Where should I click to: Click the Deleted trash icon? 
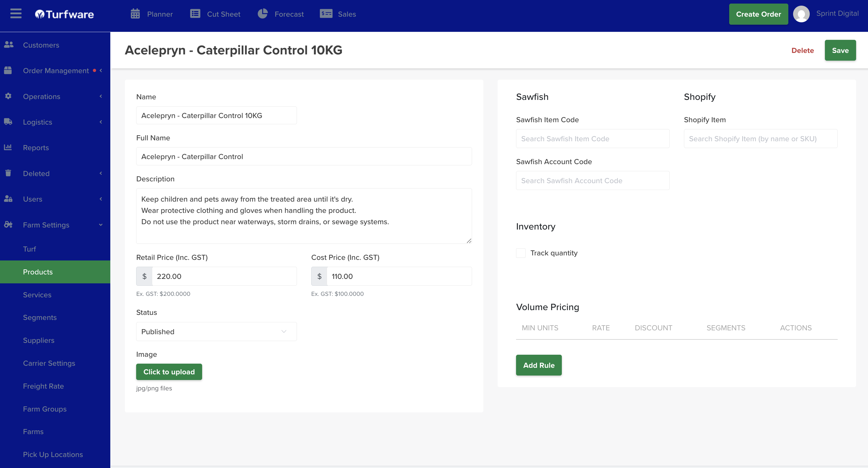click(8, 173)
